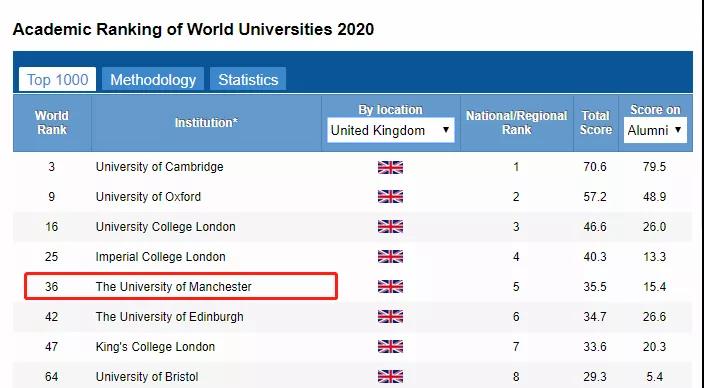Open the United Kingdom location dropdown
Viewport: 704px width, 388px height.
pyautogui.click(x=391, y=130)
